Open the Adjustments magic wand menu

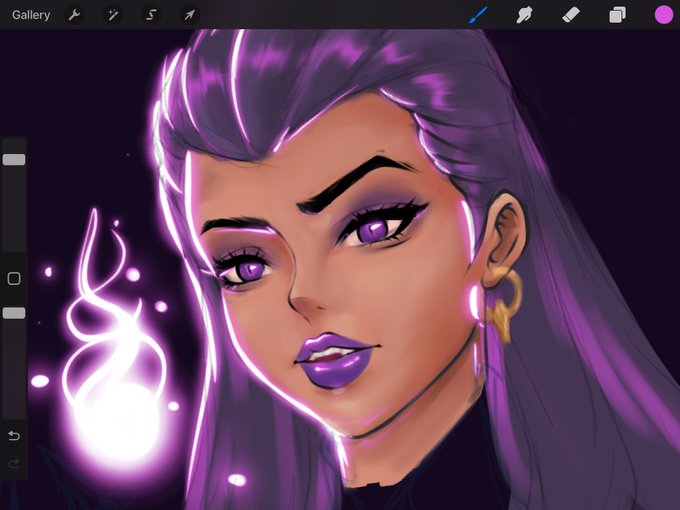point(113,15)
